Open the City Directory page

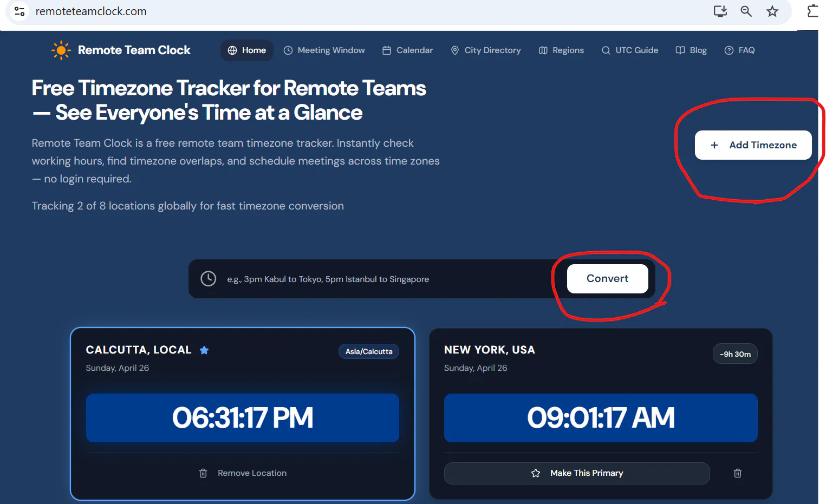[486, 50]
